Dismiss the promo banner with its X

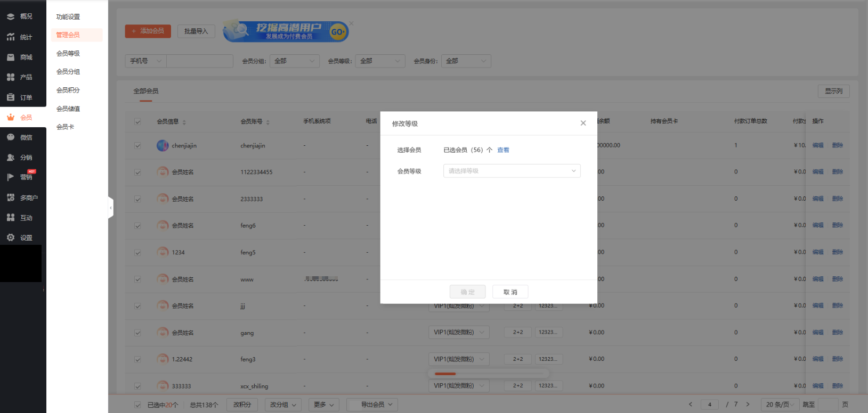(x=351, y=23)
